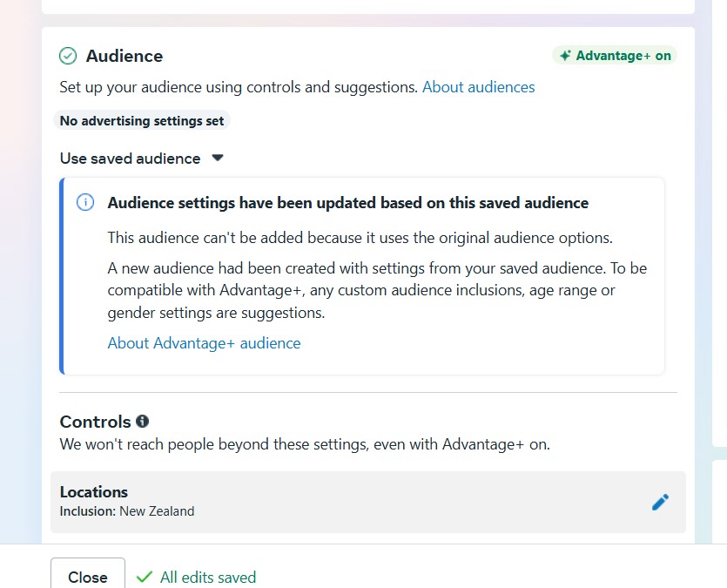Click the All edits saved status text

coord(208,577)
